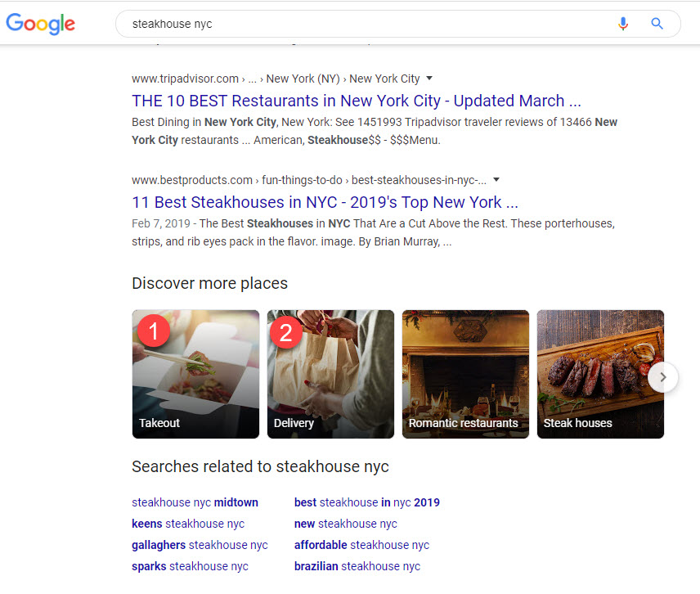Open bestproducts.com result dropdown arrow
The image size is (700, 594).
(x=496, y=180)
